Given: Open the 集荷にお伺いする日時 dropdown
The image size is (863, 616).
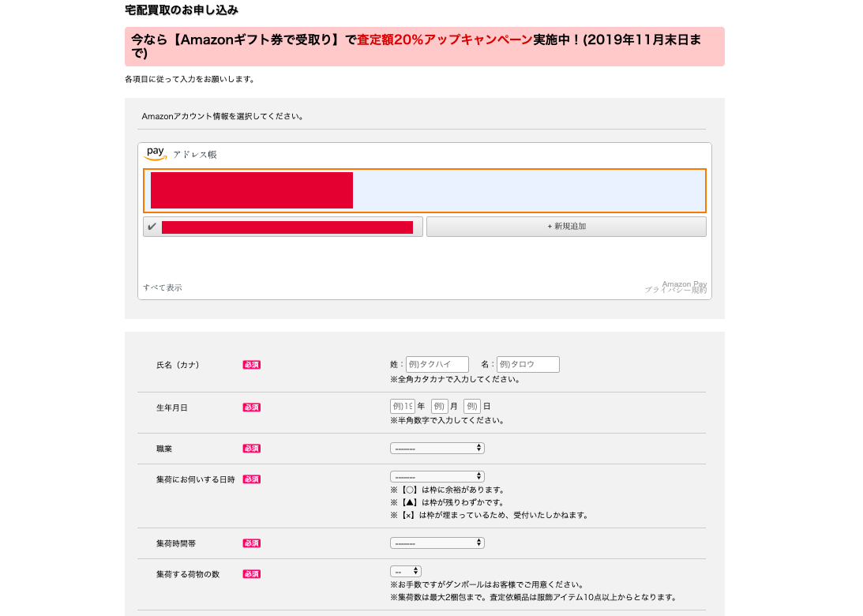Looking at the screenshot, I should click(437, 477).
